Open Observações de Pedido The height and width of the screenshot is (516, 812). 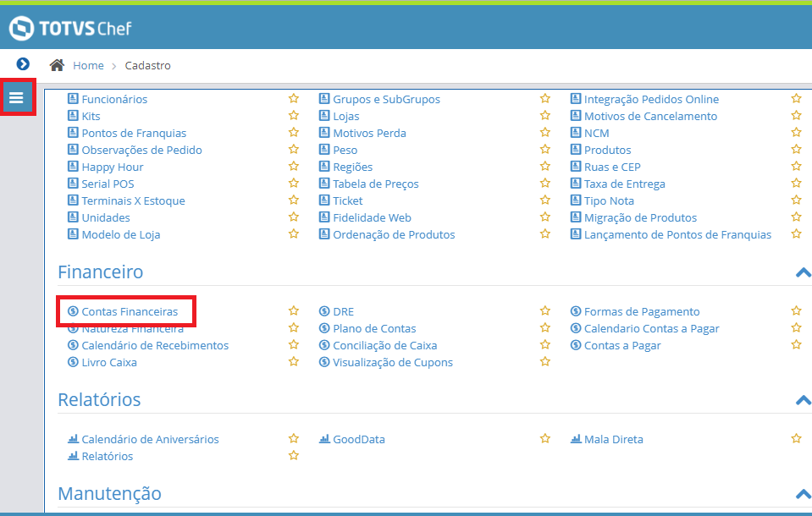(142, 150)
